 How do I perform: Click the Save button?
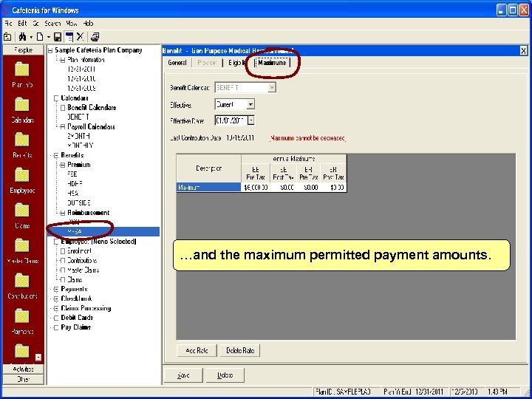coord(183,375)
